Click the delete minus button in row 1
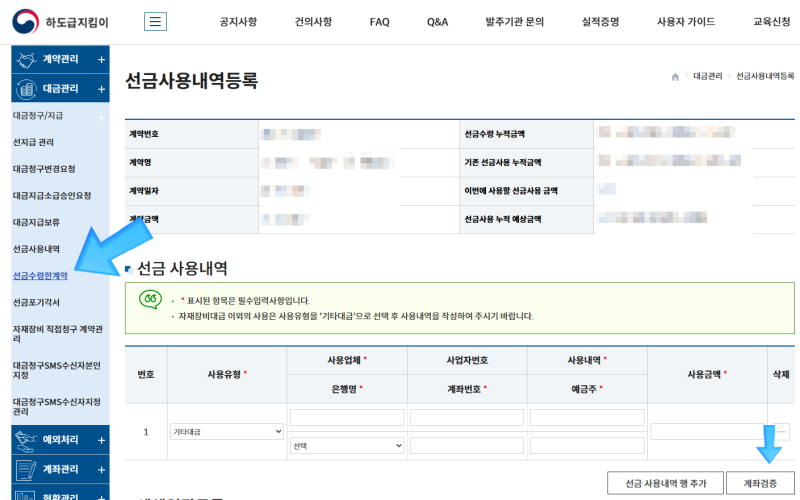The image size is (800, 500). click(781, 432)
